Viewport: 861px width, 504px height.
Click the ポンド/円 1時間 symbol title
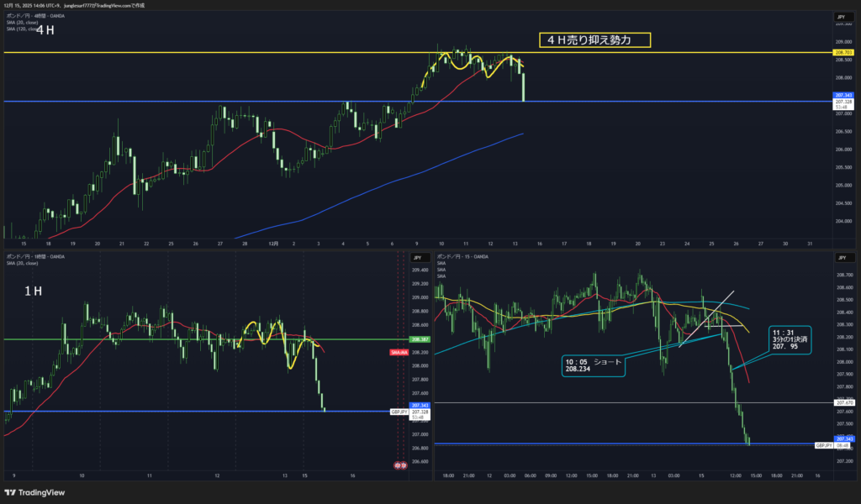(34, 256)
